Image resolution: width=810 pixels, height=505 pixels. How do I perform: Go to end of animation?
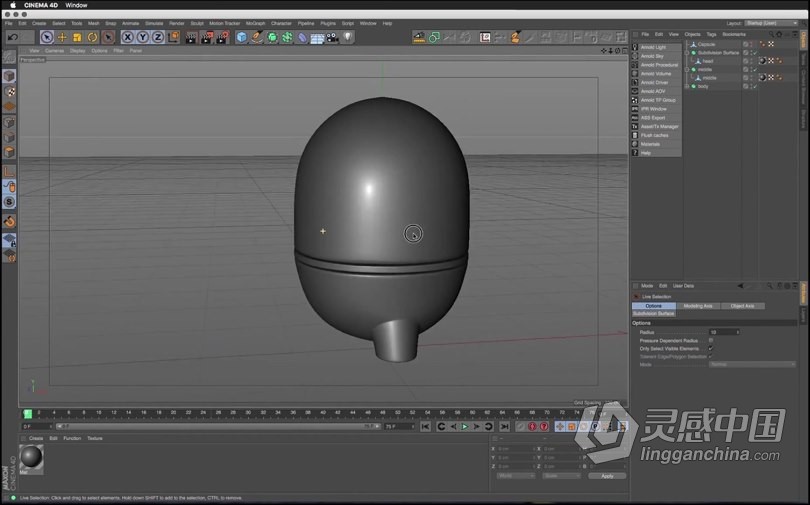(x=505, y=427)
